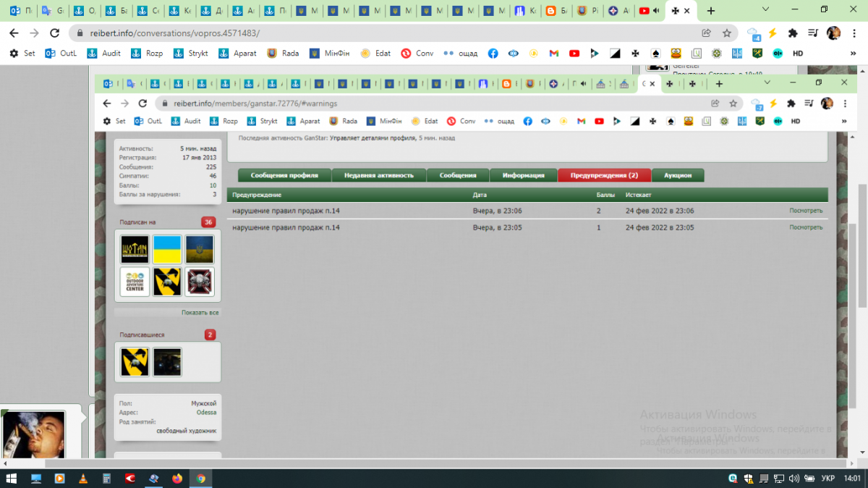868x488 pixels.
Task: Open the Set gear bookmark in front window
Action: [x=114, y=121]
